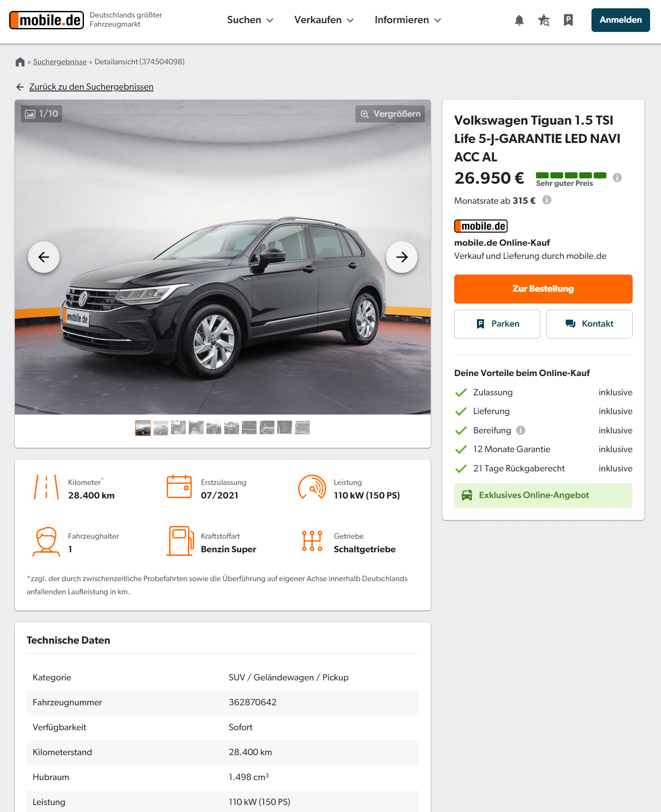The image size is (661, 812).
Task: Click the Bereifung info icon
Action: coord(520,430)
